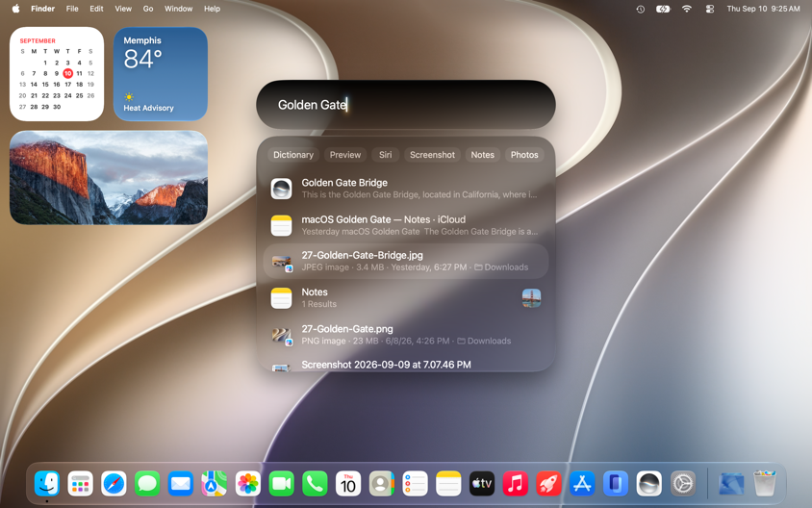This screenshot has height=508, width=812.
Task: Select 27-Golden-Gate.png result
Action: [x=405, y=335]
